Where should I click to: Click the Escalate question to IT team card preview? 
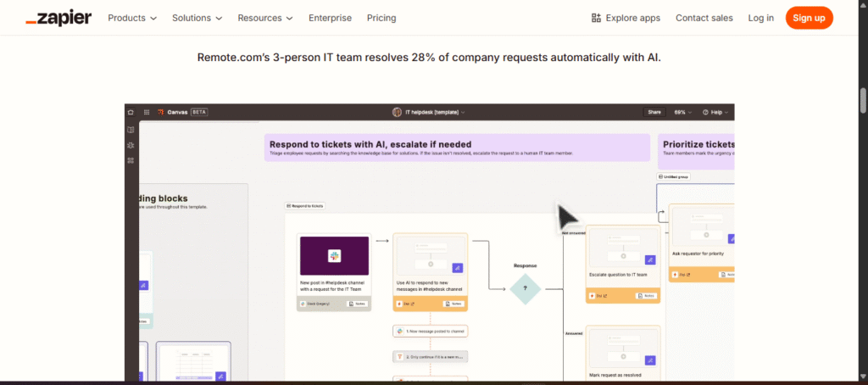pos(623,248)
